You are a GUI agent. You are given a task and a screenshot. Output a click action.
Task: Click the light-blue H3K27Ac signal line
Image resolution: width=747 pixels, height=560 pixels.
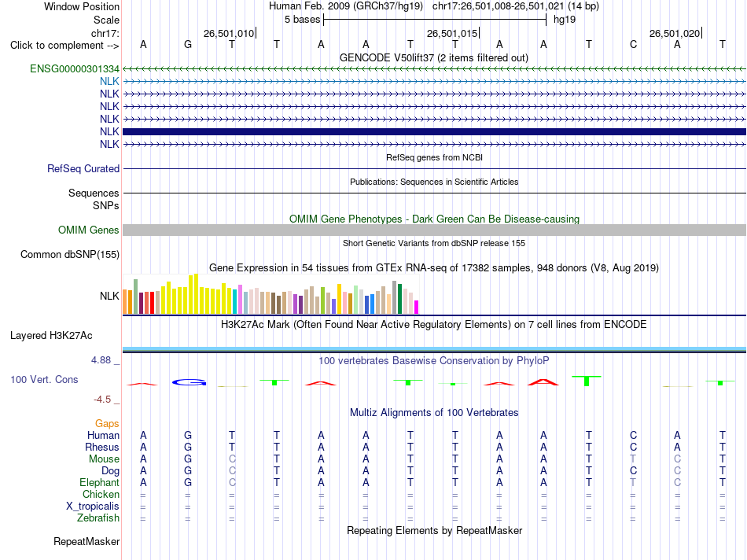[434, 349]
